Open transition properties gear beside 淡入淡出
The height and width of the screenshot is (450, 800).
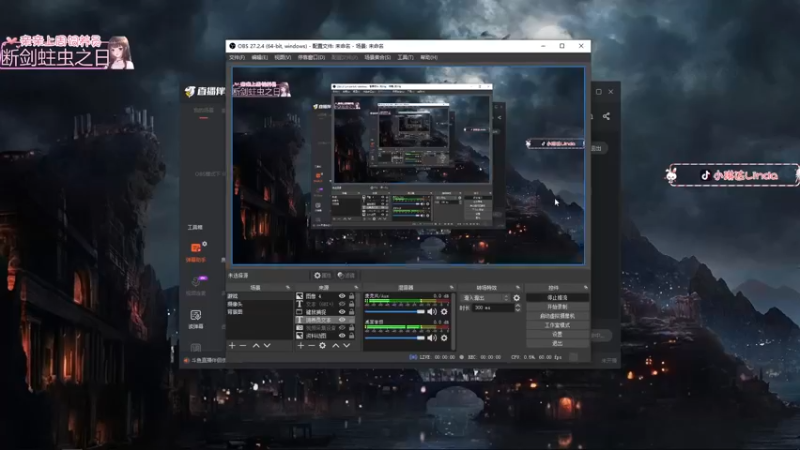(x=516, y=298)
